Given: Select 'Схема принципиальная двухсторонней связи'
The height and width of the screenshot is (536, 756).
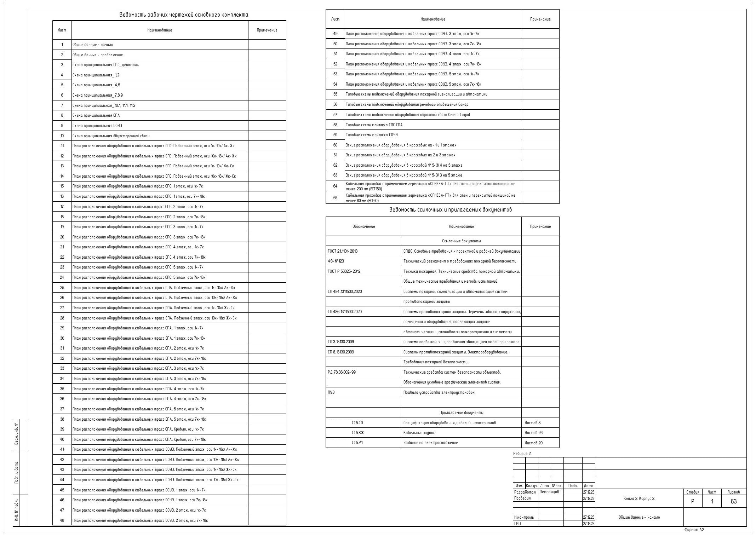Looking at the screenshot, I should [169, 136].
